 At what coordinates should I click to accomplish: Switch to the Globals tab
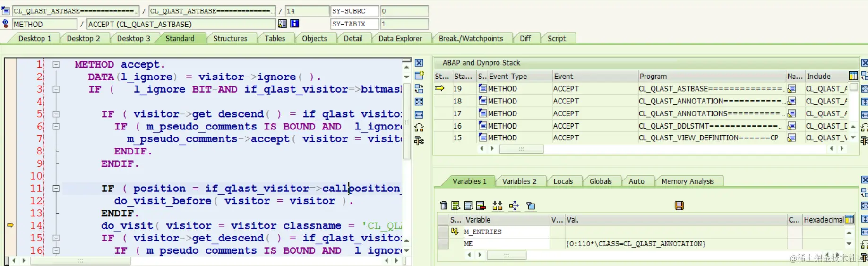[601, 181]
